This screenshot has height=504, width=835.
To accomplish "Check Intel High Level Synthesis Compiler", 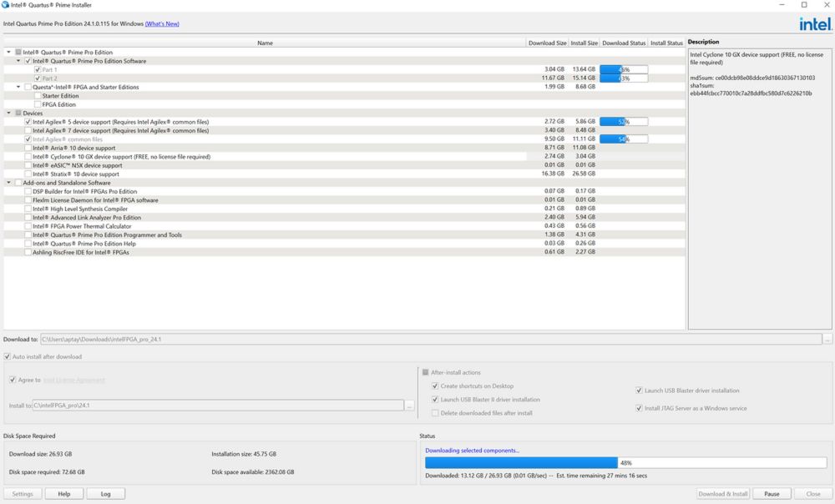I will tap(28, 209).
